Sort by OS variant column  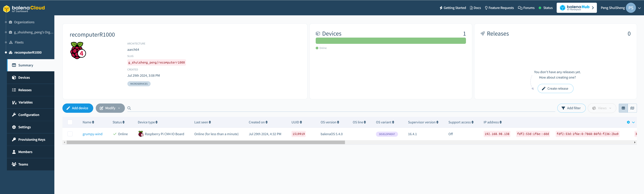pyautogui.click(x=385, y=122)
